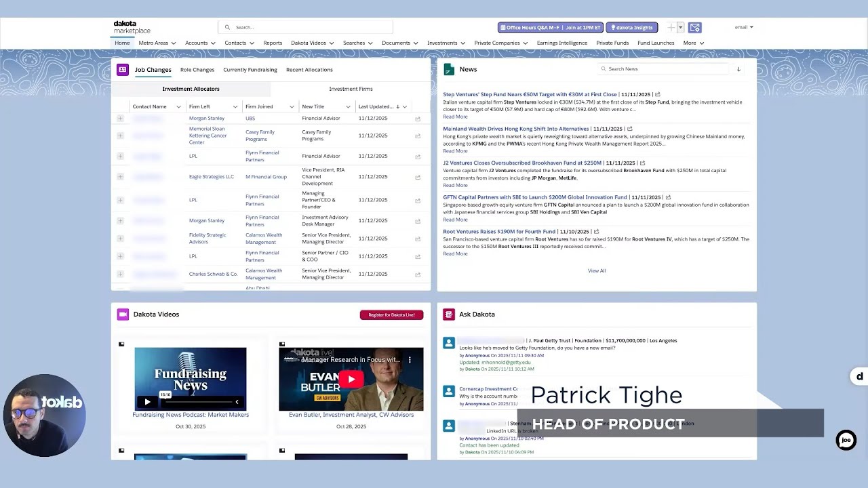Open the Job Changes panel icon

(x=123, y=69)
